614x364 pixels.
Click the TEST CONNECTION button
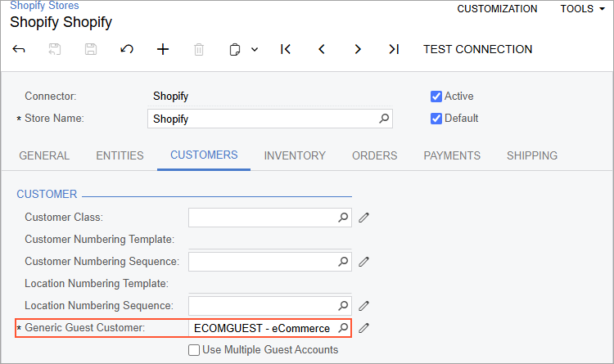click(x=478, y=49)
